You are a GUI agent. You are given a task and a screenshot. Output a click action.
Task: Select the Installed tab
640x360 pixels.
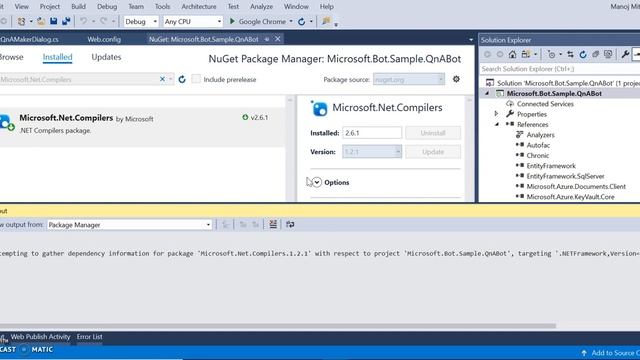(57, 57)
